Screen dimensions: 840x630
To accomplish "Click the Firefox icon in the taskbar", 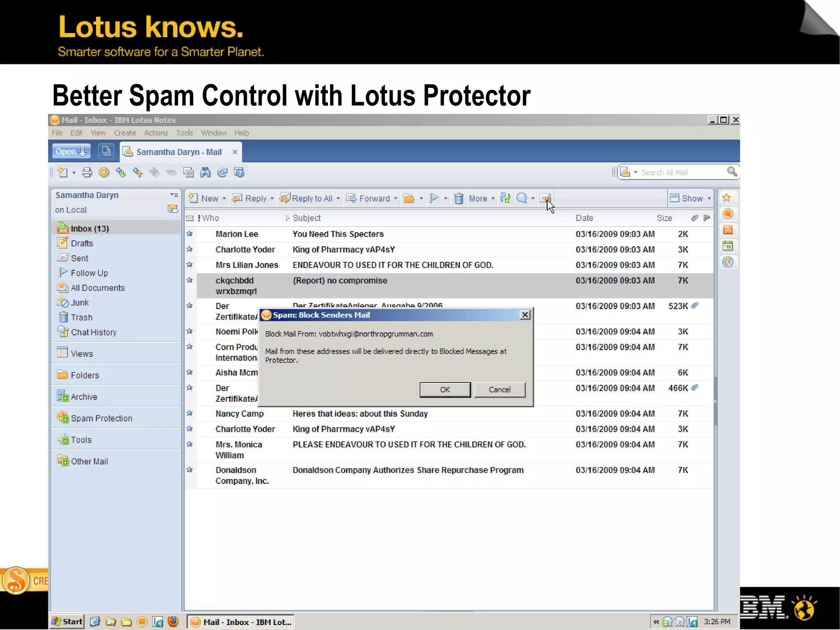I will click(173, 621).
